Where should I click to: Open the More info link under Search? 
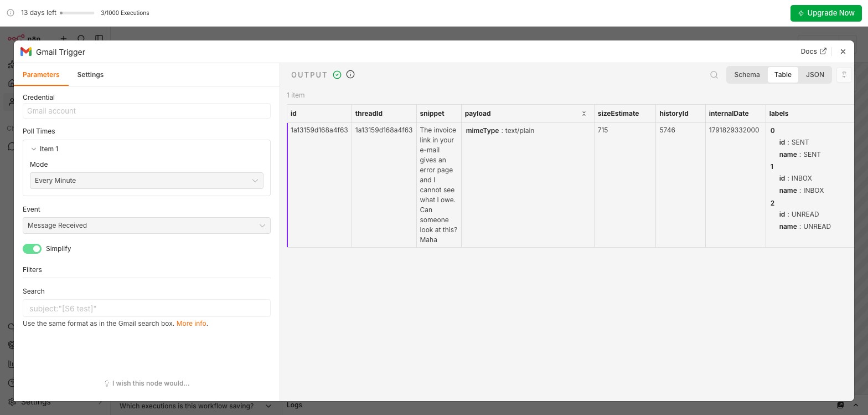(x=192, y=324)
